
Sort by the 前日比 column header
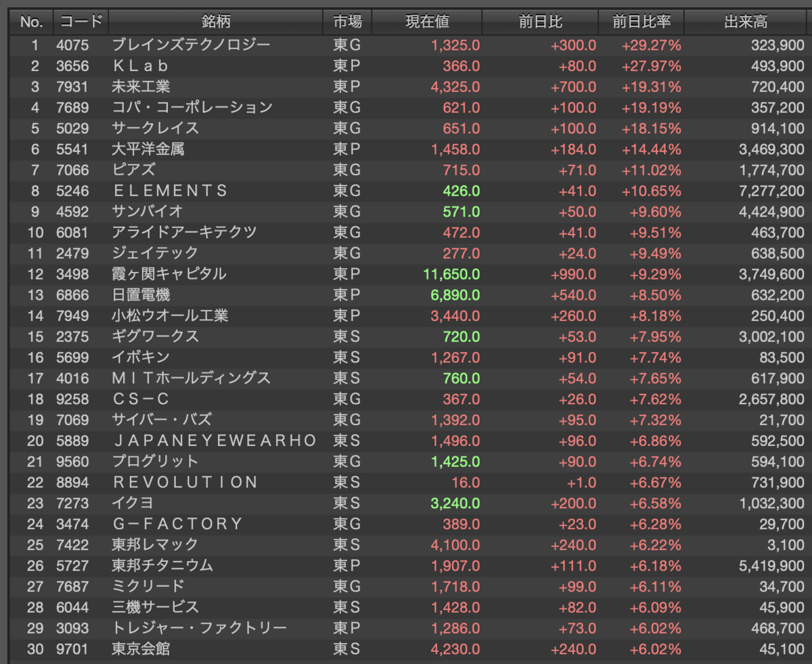pos(540,22)
